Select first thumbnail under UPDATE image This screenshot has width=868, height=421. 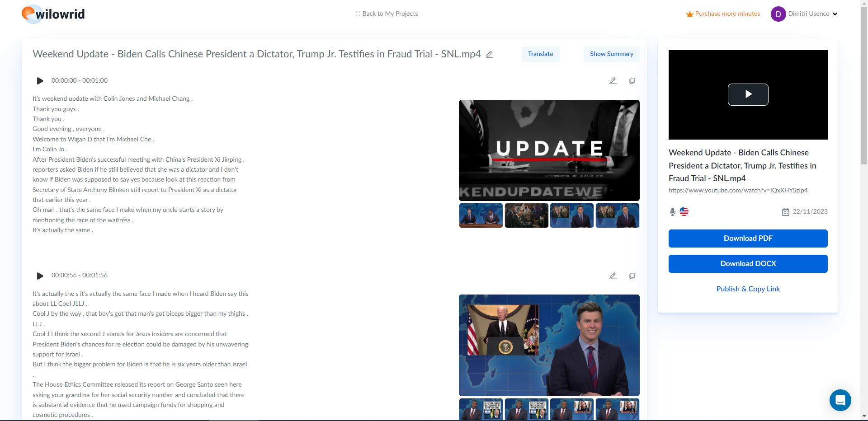(x=481, y=215)
